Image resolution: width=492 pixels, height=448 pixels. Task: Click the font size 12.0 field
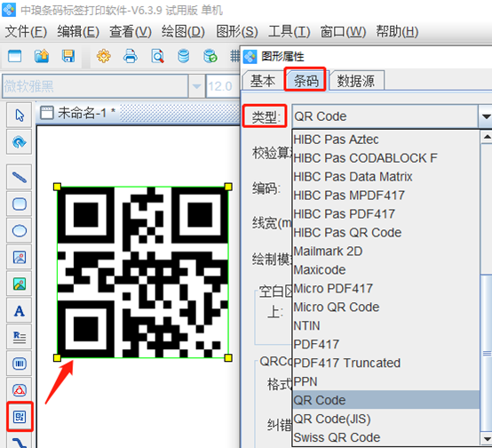[x=222, y=86]
